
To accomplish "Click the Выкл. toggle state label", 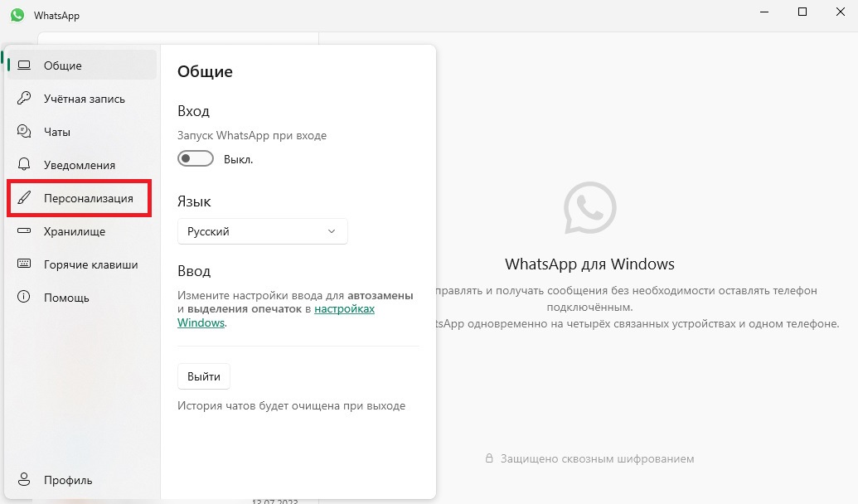I will (x=238, y=159).
